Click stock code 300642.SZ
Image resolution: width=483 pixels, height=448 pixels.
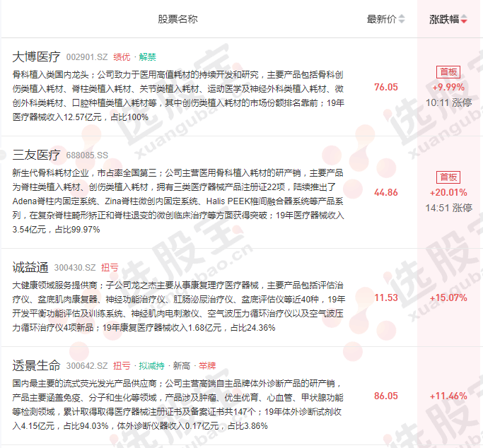pos(87,365)
